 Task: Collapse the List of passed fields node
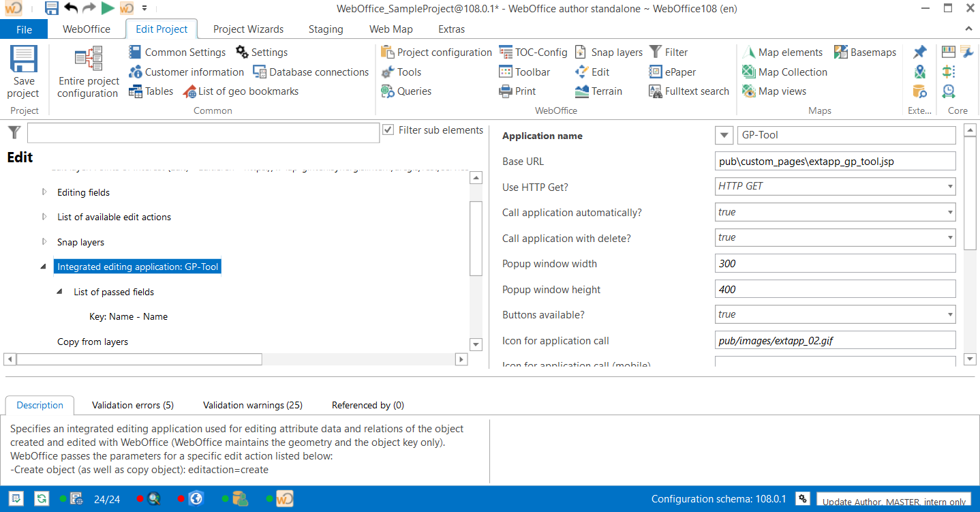click(x=61, y=291)
